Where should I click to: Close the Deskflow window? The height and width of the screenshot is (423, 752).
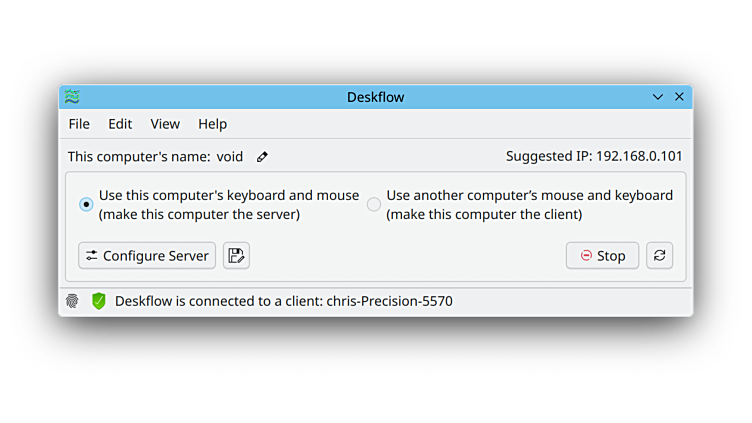[x=680, y=97]
